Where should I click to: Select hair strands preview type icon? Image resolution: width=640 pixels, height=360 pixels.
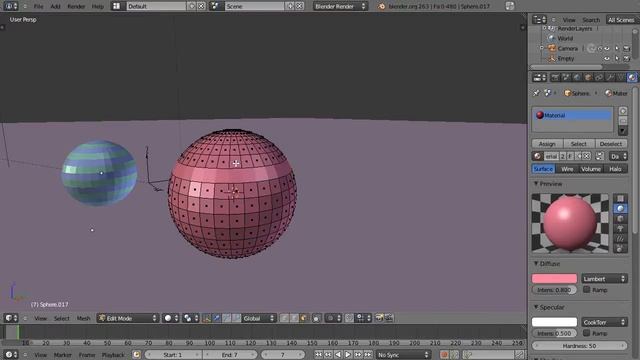click(x=620, y=238)
